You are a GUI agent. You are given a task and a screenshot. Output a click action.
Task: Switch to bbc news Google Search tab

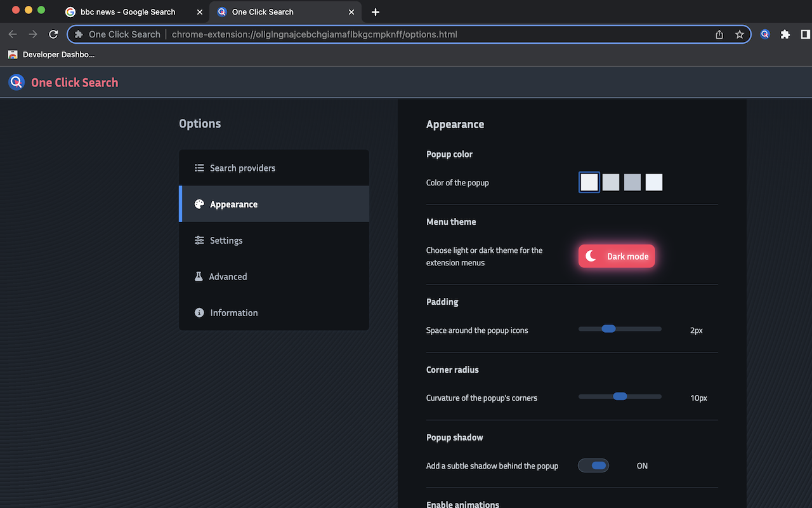[x=135, y=12]
